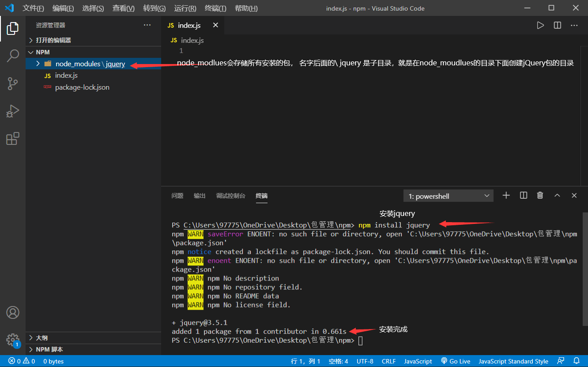
Task: Open the 选择(S) menu
Action: [93, 8]
